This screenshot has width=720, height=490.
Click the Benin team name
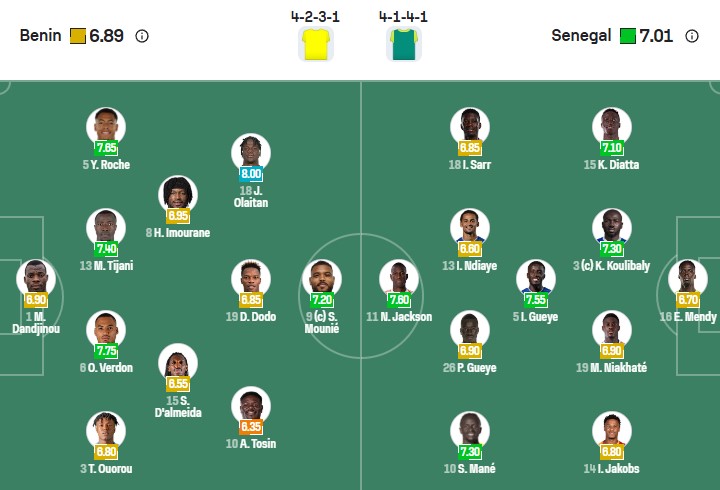coord(40,36)
